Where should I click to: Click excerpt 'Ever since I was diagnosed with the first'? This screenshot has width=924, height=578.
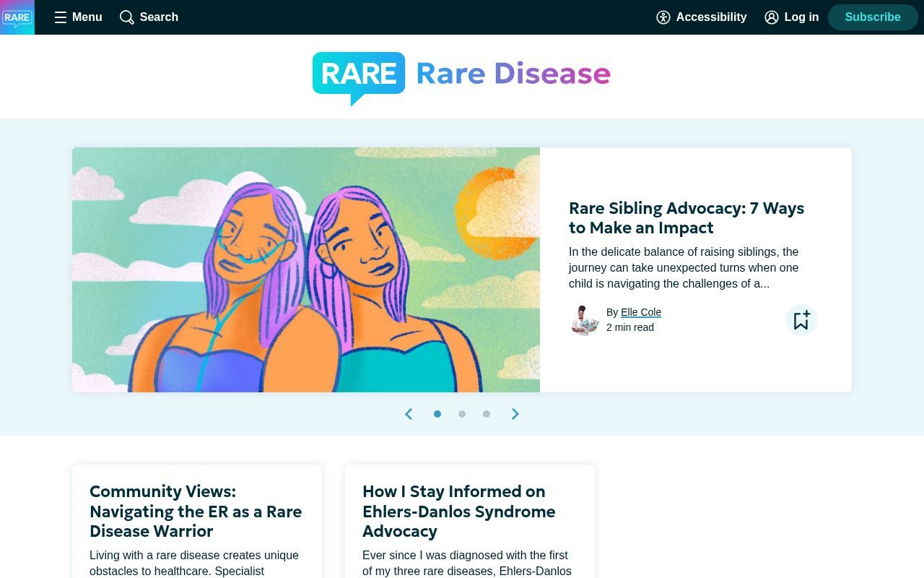pos(467,563)
